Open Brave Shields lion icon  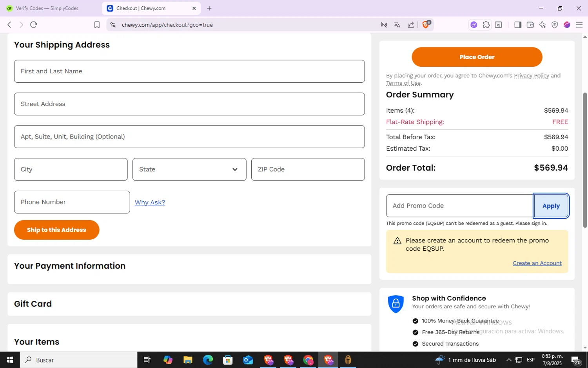(426, 25)
